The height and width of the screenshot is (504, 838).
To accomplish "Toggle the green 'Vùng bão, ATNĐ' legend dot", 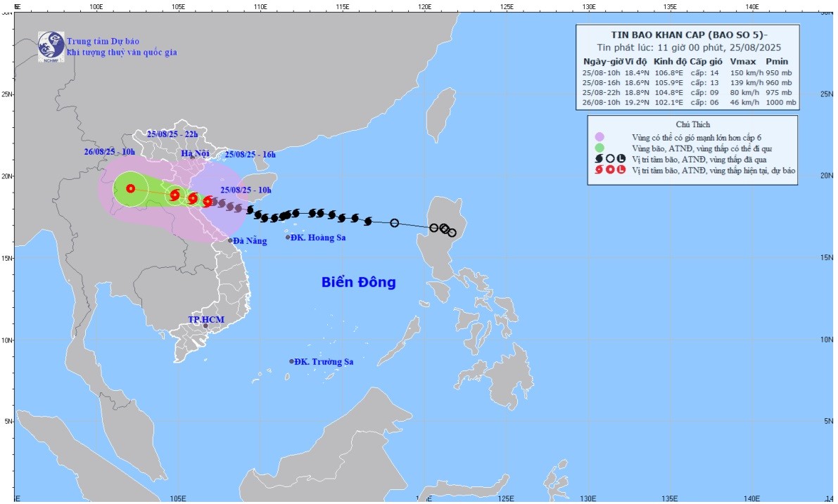I will [600, 148].
